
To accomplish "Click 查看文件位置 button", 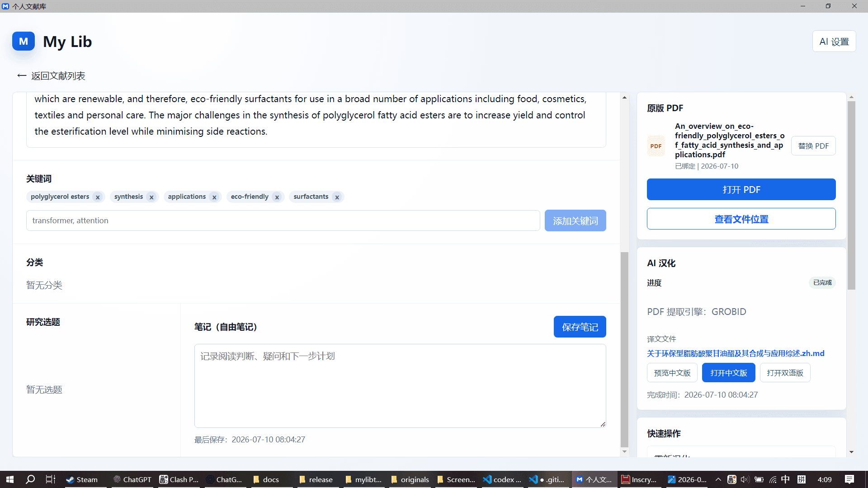I will click(x=741, y=219).
